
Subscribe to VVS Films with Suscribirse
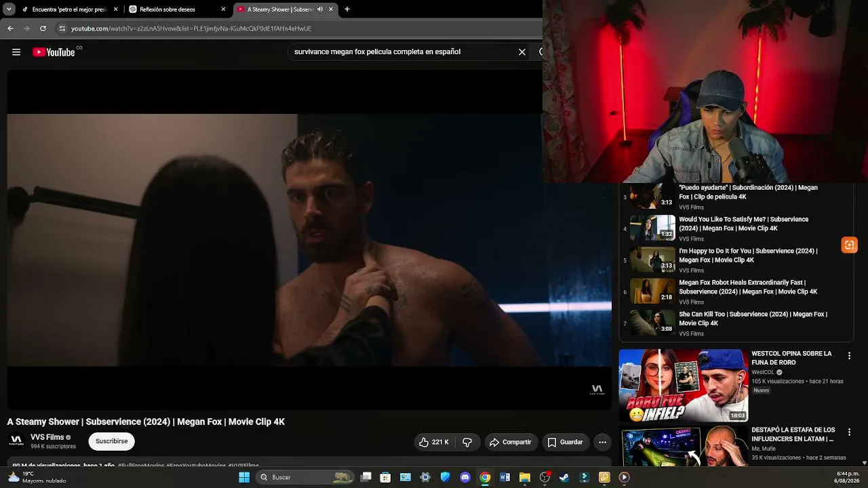[111, 441]
